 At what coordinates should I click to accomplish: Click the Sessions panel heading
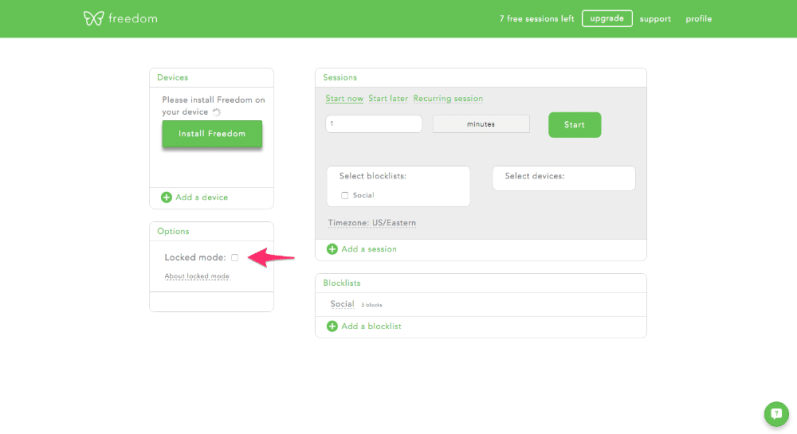tap(340, 77)
